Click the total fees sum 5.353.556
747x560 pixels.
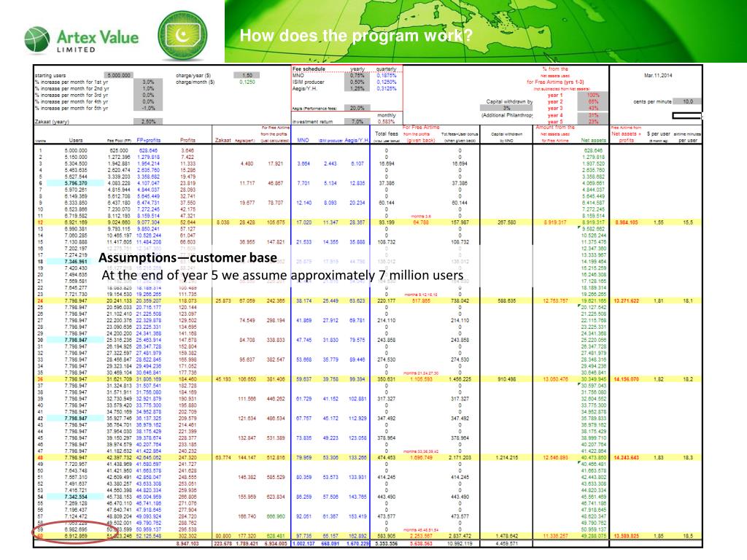point(387,543)
